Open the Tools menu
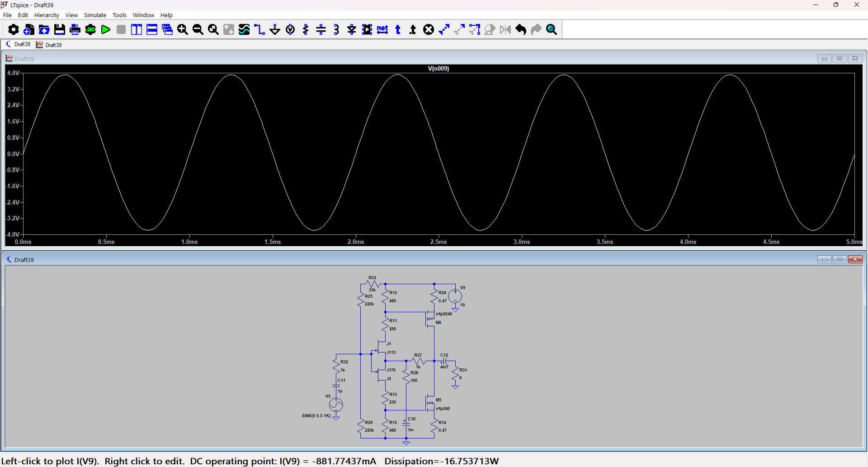This screenshot has width=868, height=467. click(119, 15)
